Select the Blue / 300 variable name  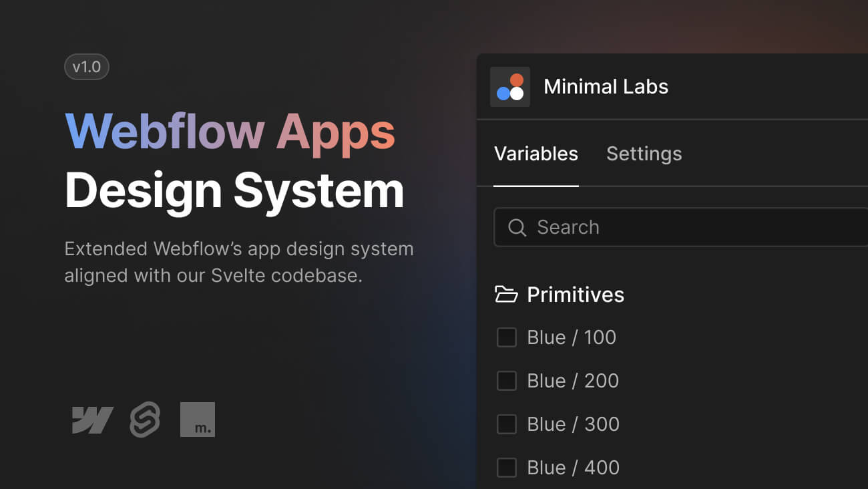pos(574,424)
